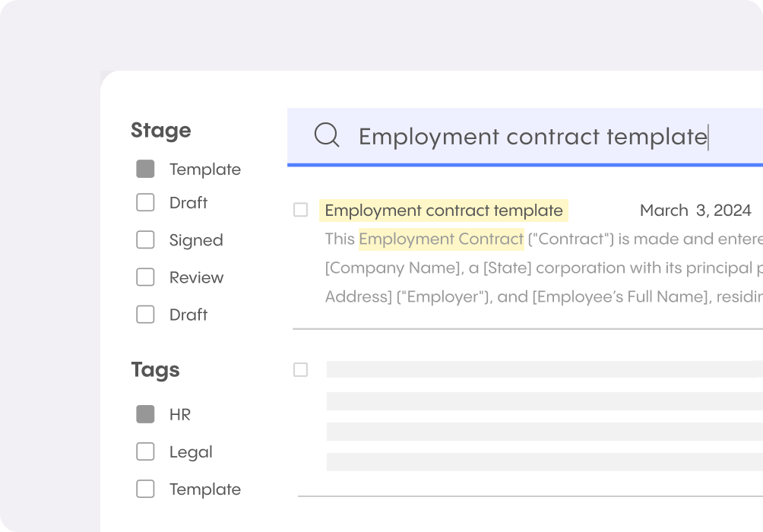
Task: Click the Tags section heading
Action: (155, 369)
